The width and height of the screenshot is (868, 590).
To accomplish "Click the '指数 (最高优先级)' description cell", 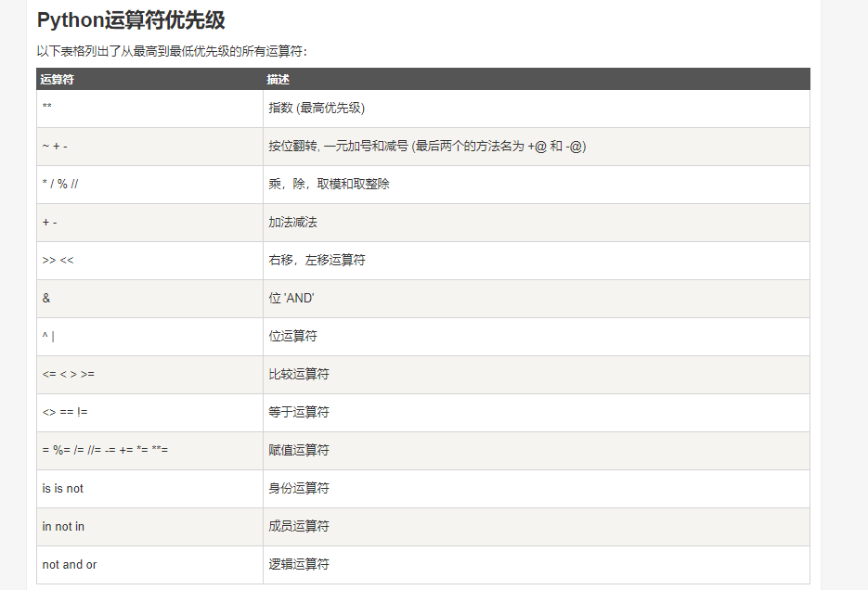I will (x=537, y=109).
